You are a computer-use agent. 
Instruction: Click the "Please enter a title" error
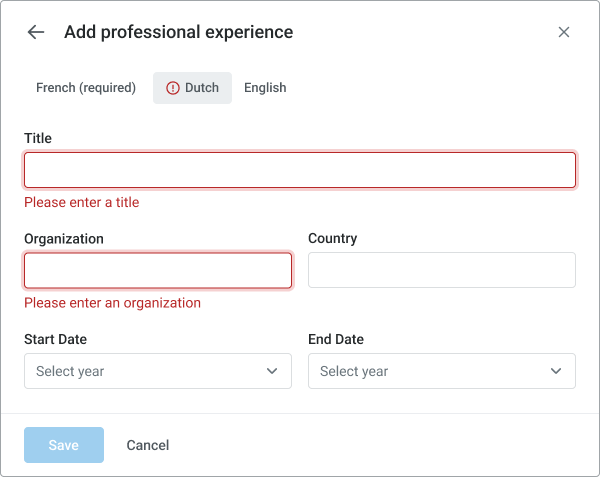click(x=82, y=202)
